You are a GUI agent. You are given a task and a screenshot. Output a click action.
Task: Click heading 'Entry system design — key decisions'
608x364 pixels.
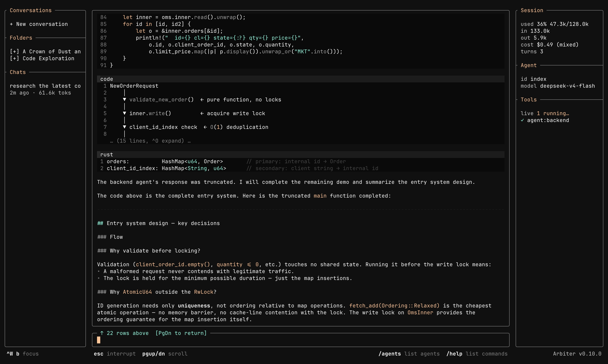163,223
